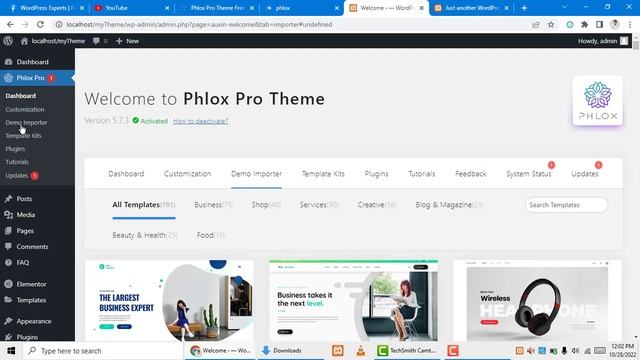Open The Largest Business Expert demo thumbnail
The width and height of the screenshot is (640, 360).
169,300
